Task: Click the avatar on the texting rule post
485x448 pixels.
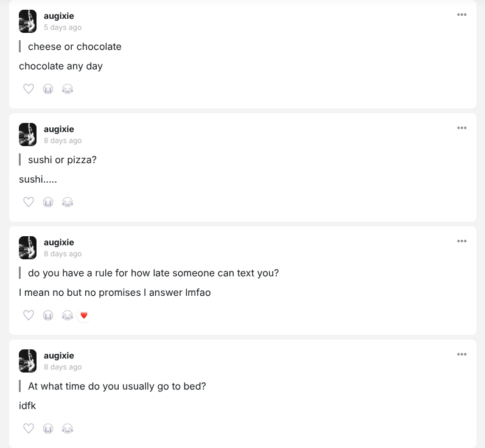Action: 28,248
